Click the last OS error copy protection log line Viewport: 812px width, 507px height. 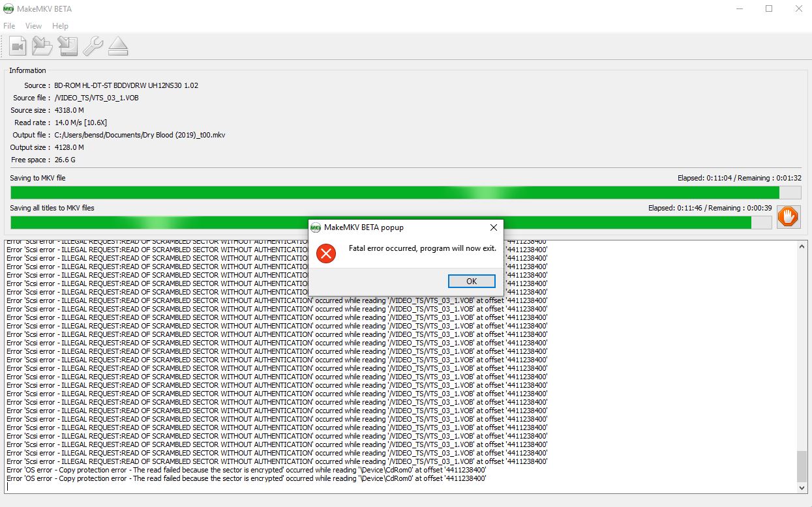(247, 478)
